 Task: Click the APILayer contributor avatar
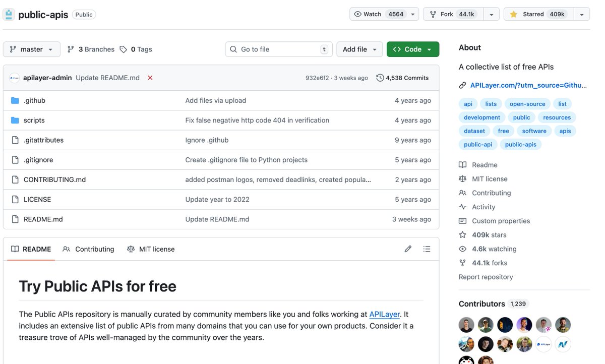coord(543,344)
